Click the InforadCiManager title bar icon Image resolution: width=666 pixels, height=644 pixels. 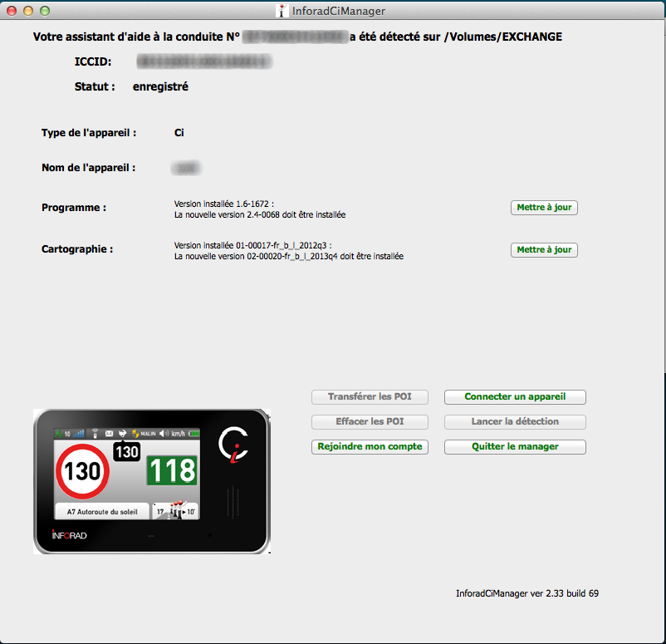[282, 11]
